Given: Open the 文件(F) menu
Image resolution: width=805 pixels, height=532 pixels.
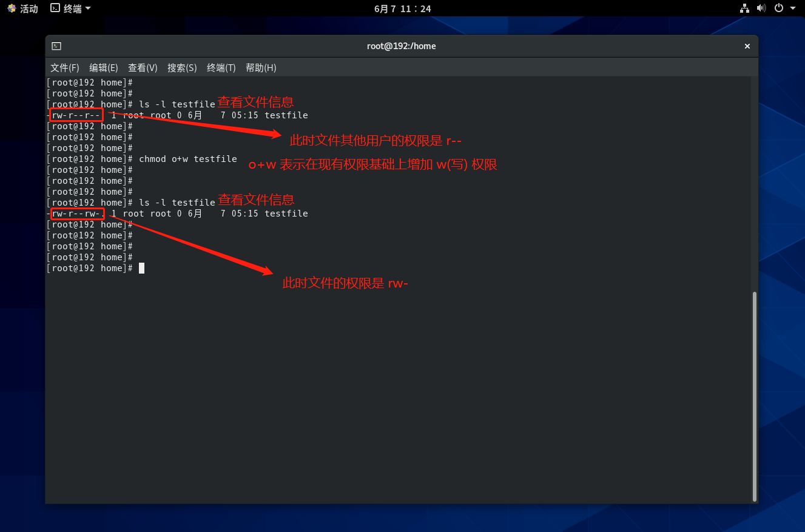Looking at the screenshot, I should point(65,68).
